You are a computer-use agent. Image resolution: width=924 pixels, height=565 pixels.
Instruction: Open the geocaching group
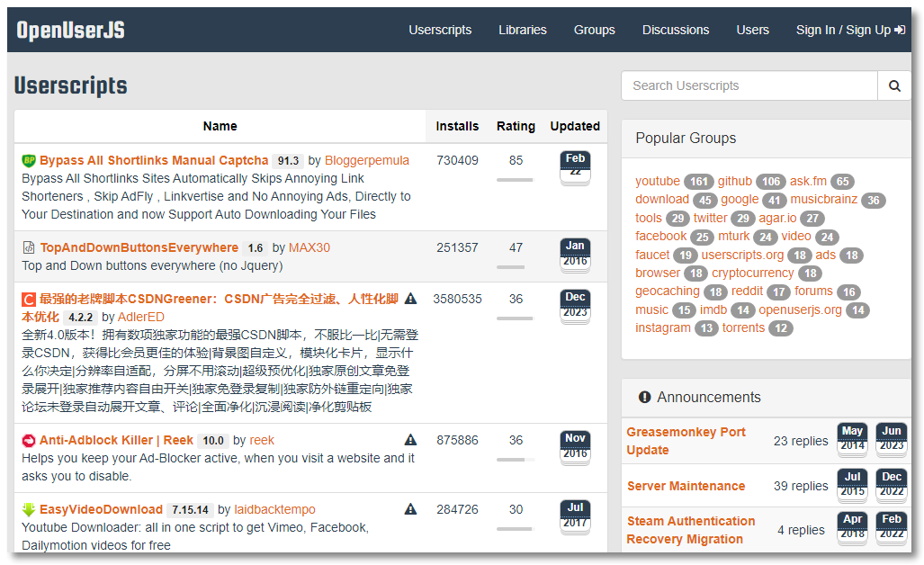point(667,291)
